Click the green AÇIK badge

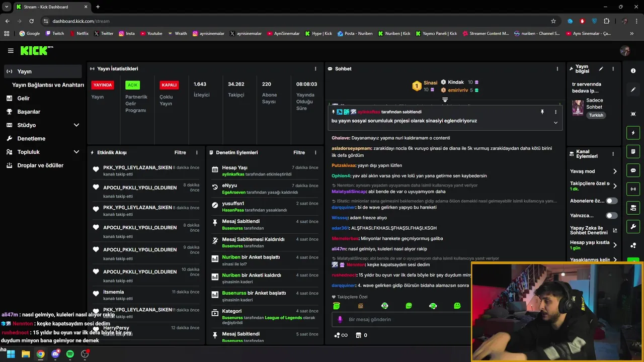click(132, 85)
